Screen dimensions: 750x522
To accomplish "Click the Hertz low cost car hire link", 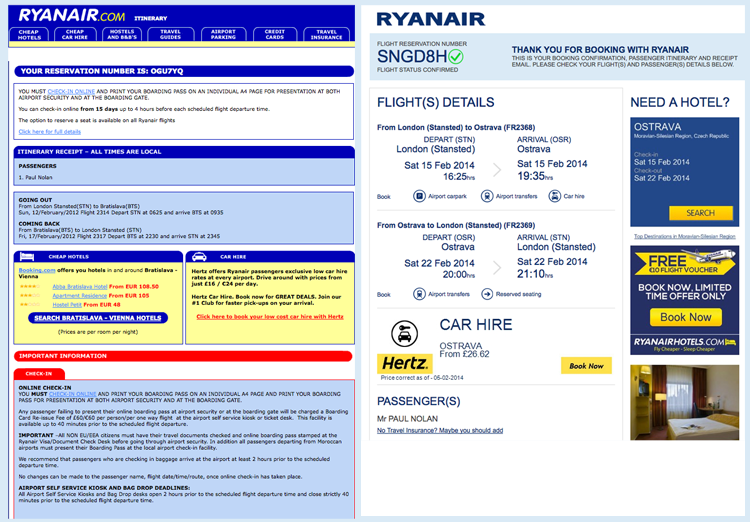I will tap(270, 317).
